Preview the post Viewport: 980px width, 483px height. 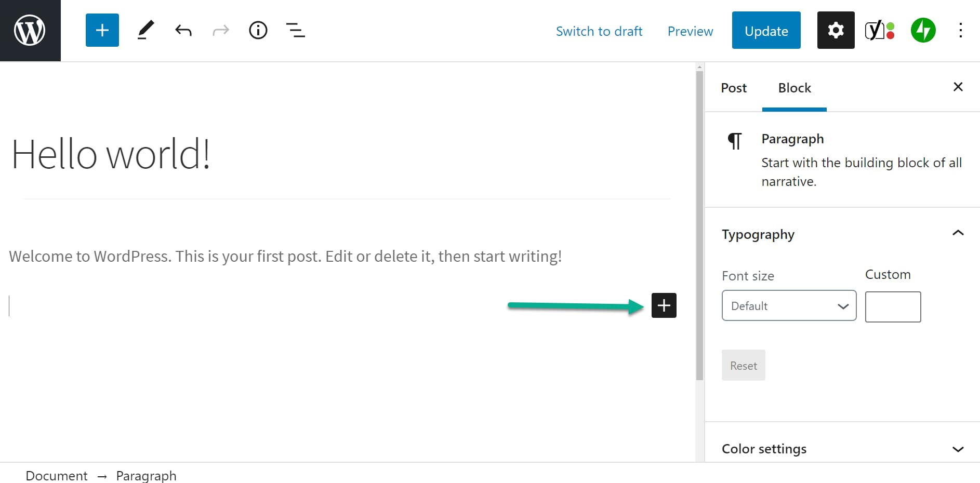pyautogui.click(x=690, y=31)
